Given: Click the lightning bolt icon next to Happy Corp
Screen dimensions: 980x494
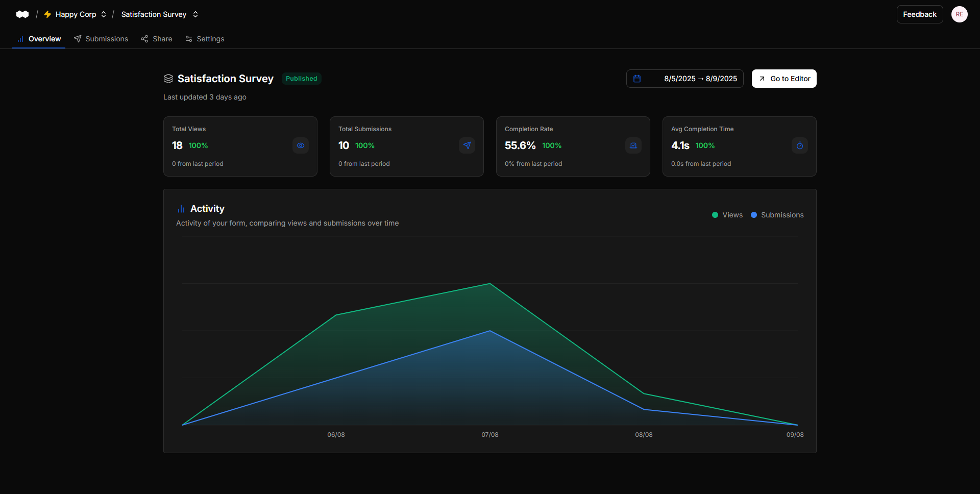Looking at the screenshot, I should point(47,14).
